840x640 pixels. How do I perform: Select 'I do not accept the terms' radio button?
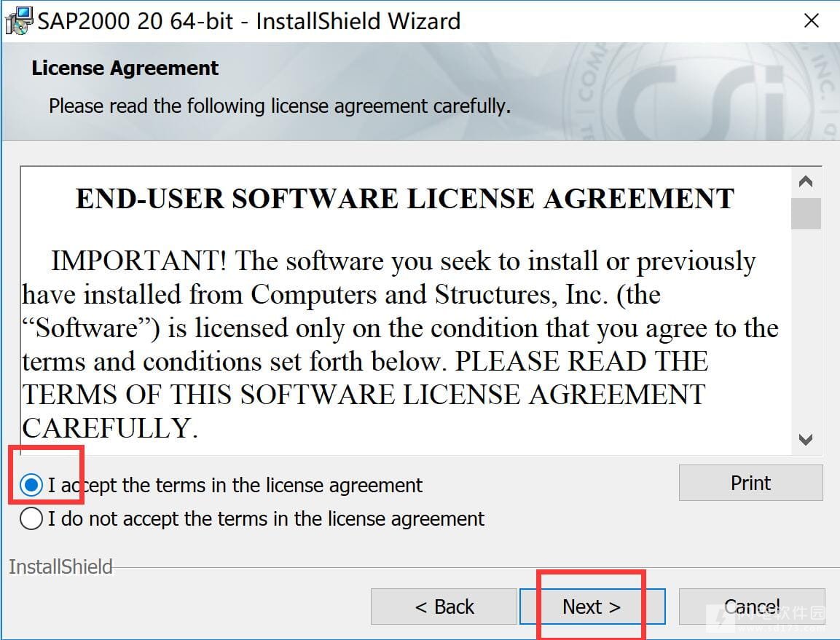tap(31, 518)
